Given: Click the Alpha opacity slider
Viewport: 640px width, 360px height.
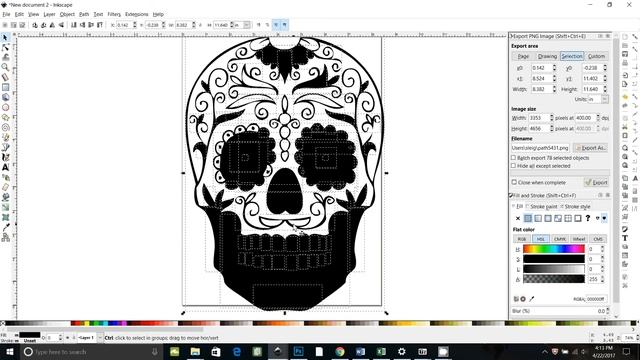Looking at the screenshot, I should pyautogui.click(x=554, y=279).
